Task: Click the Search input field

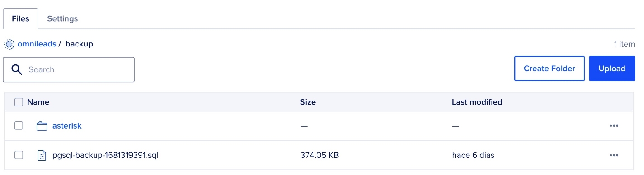Action: pos(69,69)
